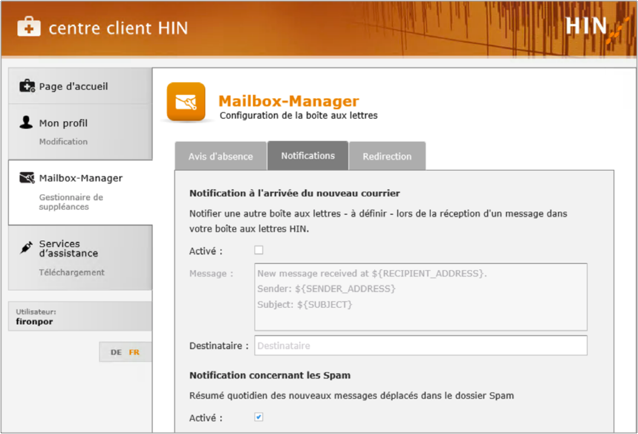The width and height of the screenshot is (638, 434).
Task: Click Gestionnaire de suppléances sublink
Action: 71,202
